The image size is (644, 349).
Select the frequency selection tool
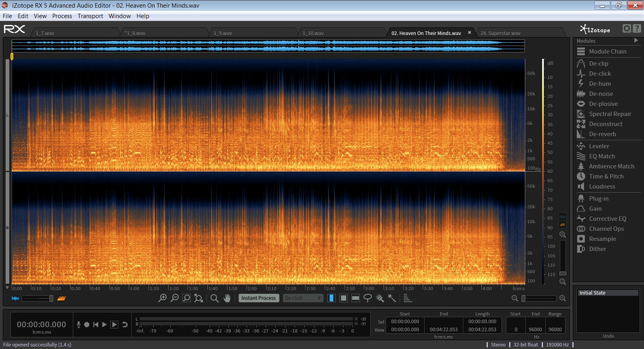pyautogui.click(x=355, y=298)
